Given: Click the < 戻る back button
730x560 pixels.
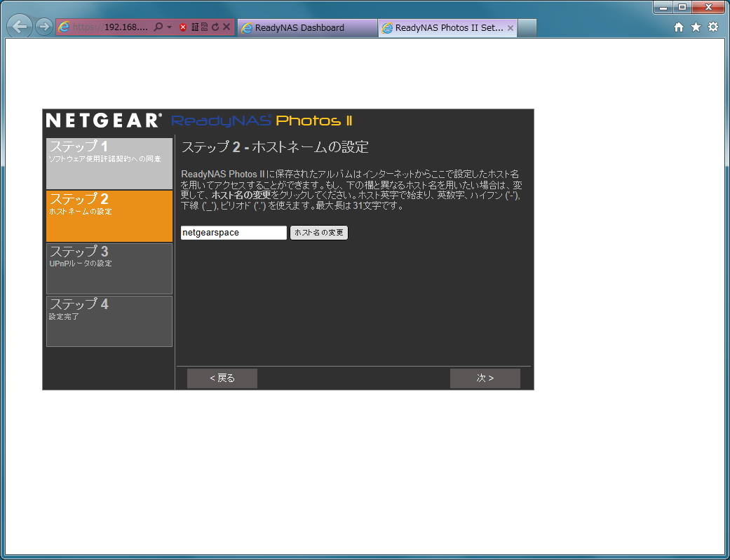Looking at the screenshot, I should click(x=222, y=378).
